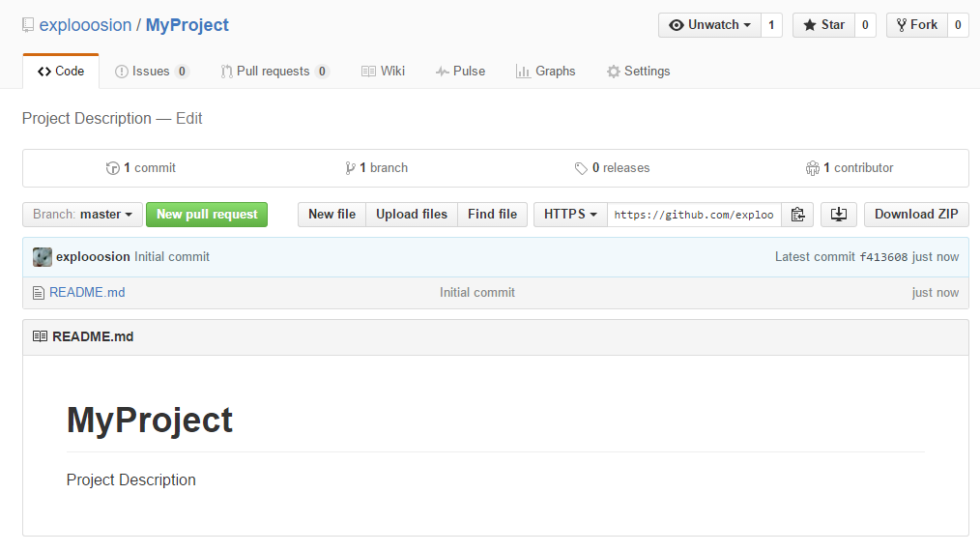
Task: Open repository Settings tab
Action: [x=638, y=72]
